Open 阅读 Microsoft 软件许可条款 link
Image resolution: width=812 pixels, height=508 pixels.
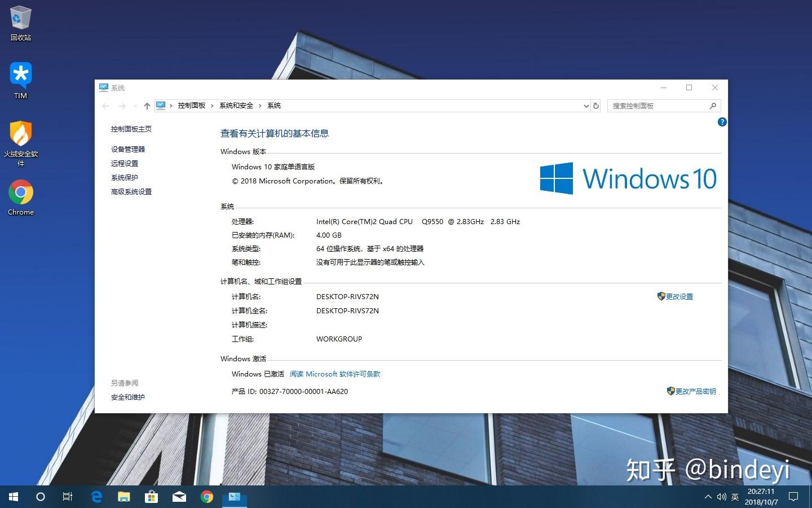pyautogui.click(x=335, y=374)
